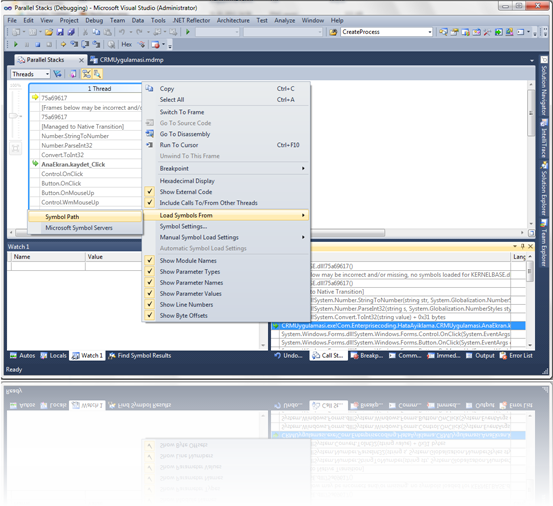Select Symbol Path submenu item
Image resolution: width=553 pixels, height=506 pixels.
pyautogui.click(x=85, y=217)
